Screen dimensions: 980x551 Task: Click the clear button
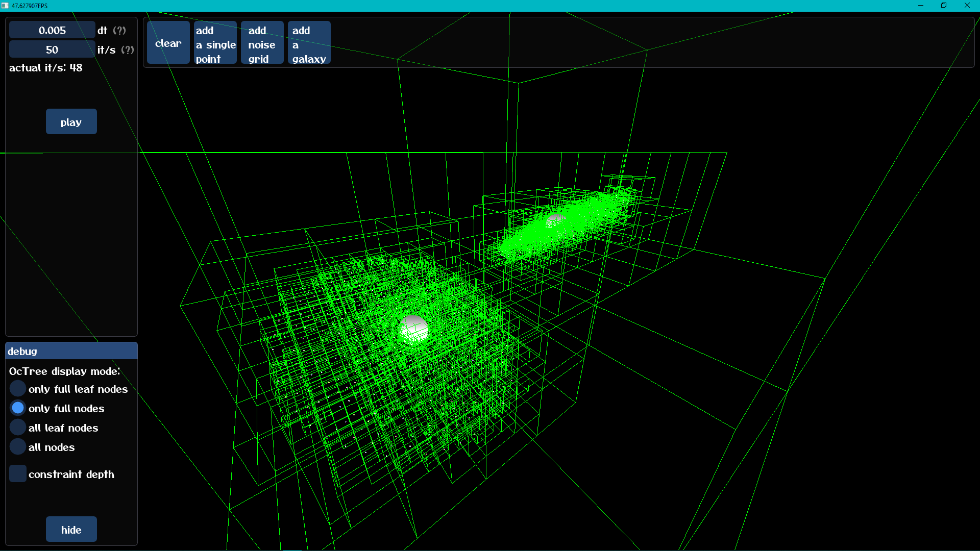pos(168,43)
